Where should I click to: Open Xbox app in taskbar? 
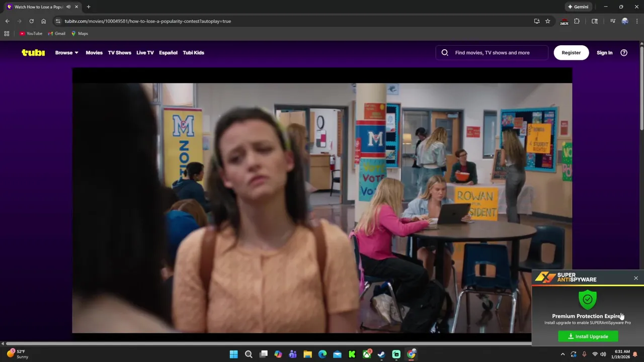pyautogui.click(x=367, y=354)
